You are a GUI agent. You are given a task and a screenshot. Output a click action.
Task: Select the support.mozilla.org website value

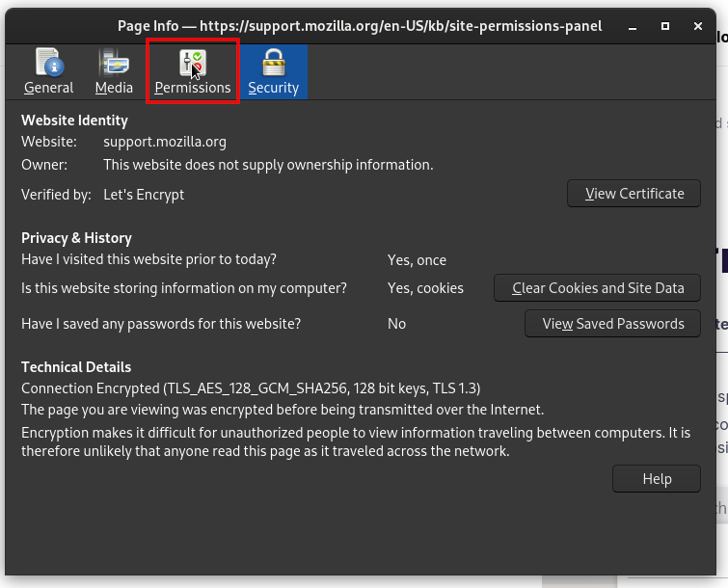[x=165, y=142]
